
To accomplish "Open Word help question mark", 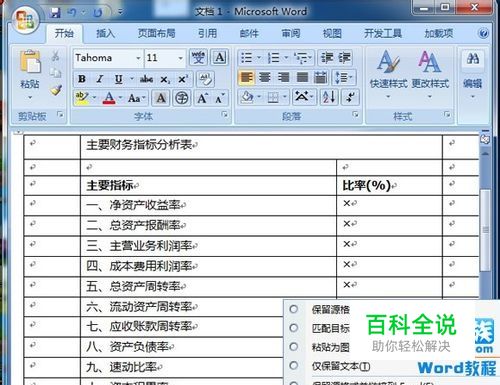I will point(483,33).
